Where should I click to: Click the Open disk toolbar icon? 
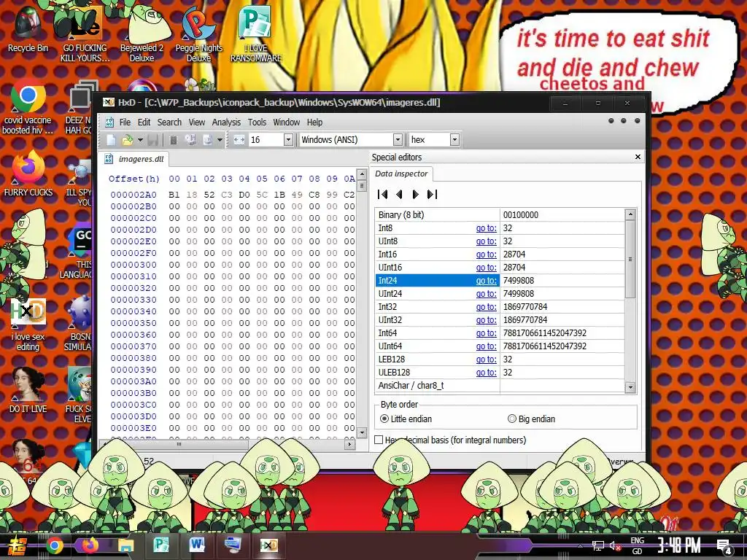pos(190,140)
